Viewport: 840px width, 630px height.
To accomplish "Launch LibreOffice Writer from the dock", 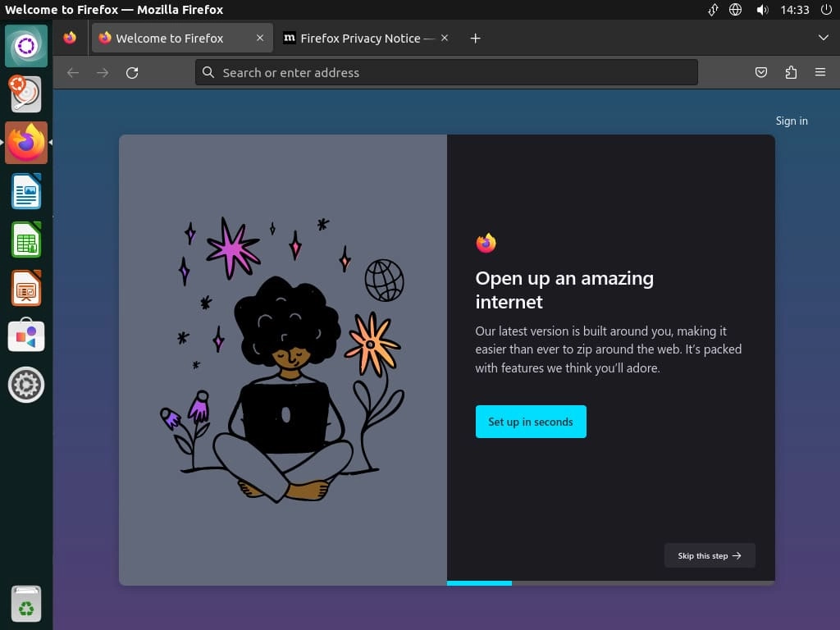I will pyautogui.click(x=26, y=191).
